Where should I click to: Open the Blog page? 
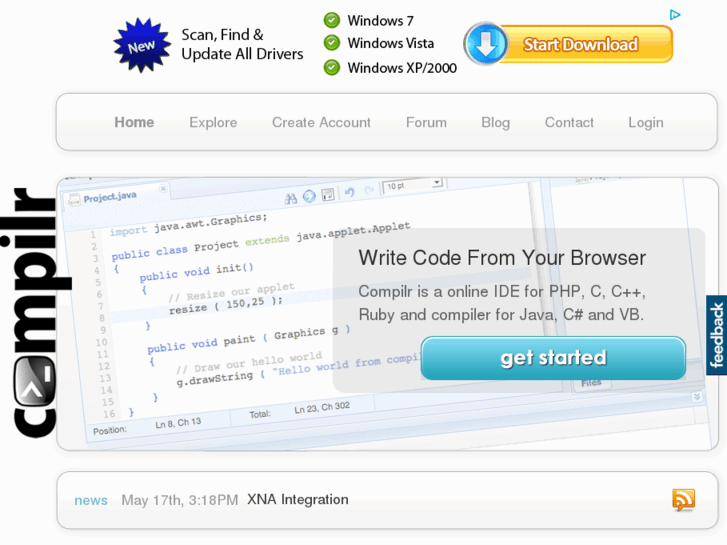pos(495,122)
